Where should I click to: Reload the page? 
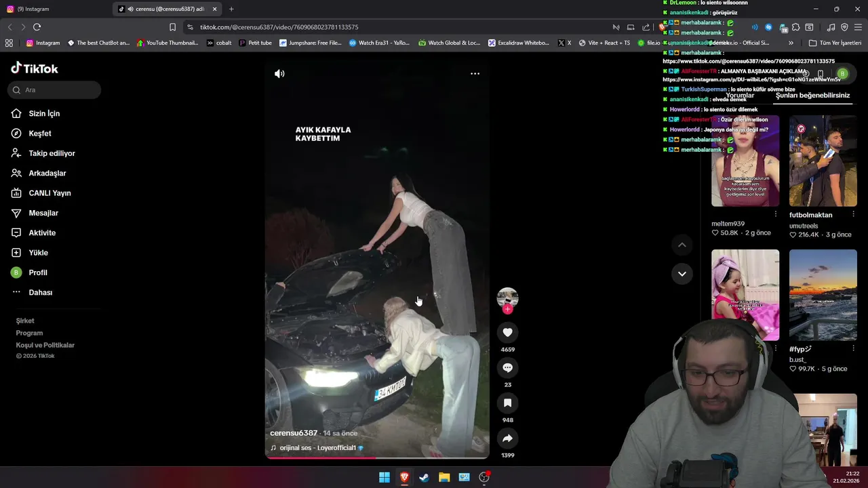37,27
